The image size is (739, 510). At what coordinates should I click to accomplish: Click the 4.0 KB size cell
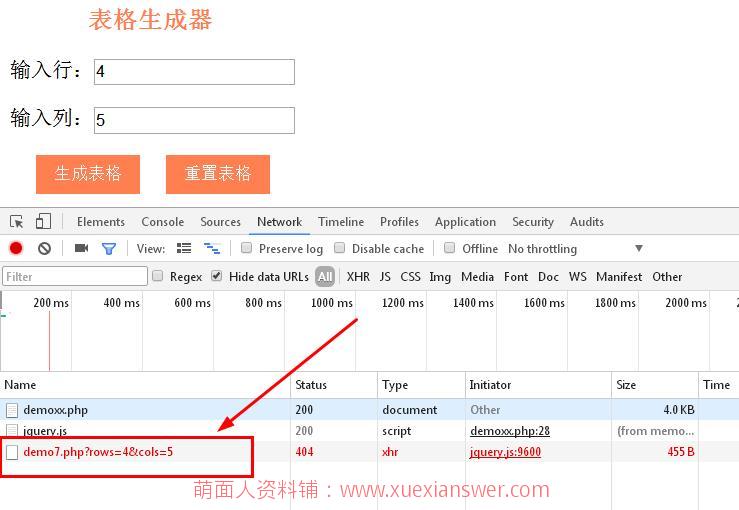click(679, 410)
